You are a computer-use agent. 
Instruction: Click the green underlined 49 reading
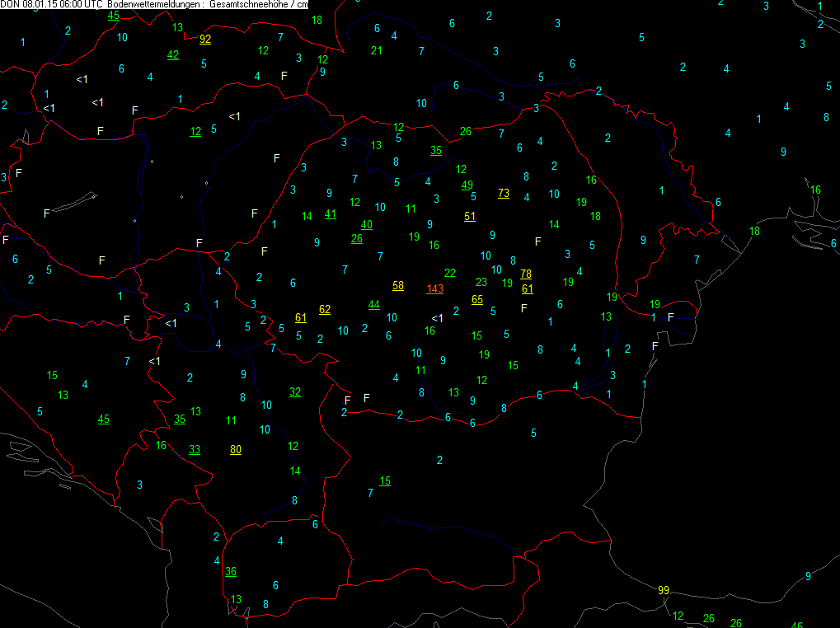(x=467, y=185)
